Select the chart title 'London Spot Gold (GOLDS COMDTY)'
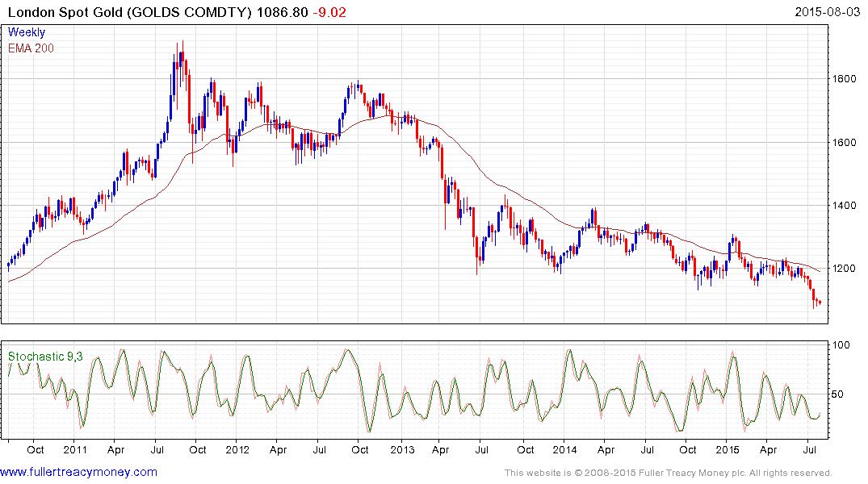Screen dimensions: 868x484 130,12
